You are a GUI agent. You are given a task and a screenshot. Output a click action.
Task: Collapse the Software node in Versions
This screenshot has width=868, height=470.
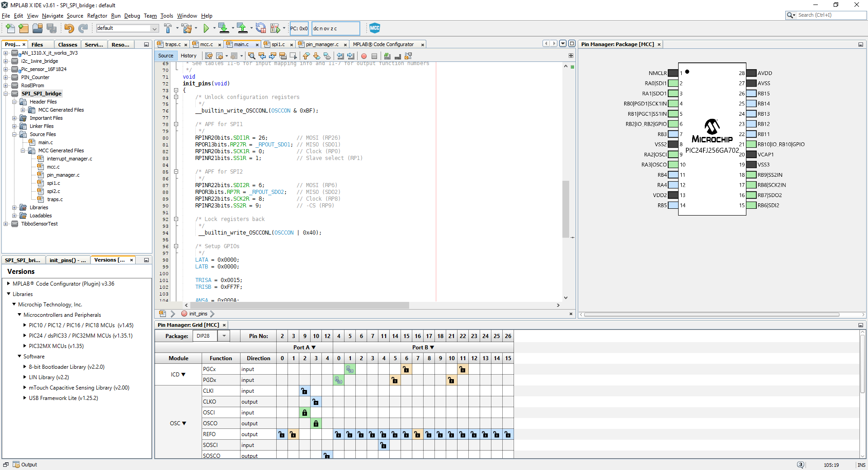19,357
